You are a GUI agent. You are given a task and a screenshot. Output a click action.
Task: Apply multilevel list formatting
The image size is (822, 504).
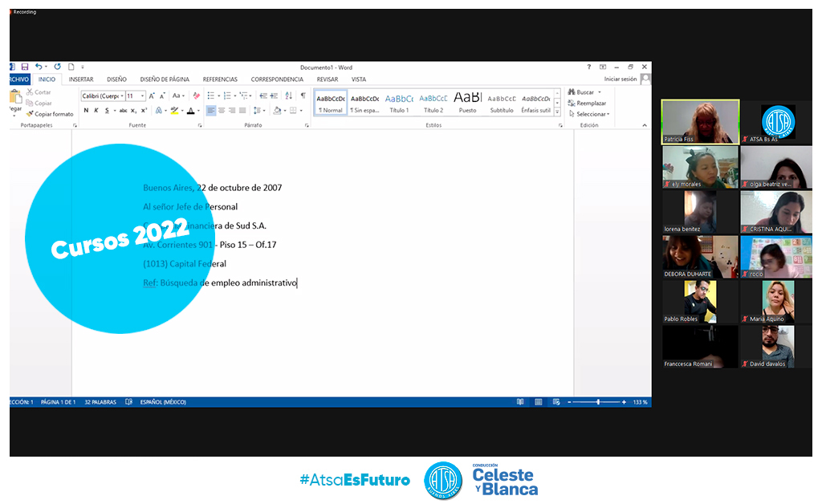tap(244, 96)
